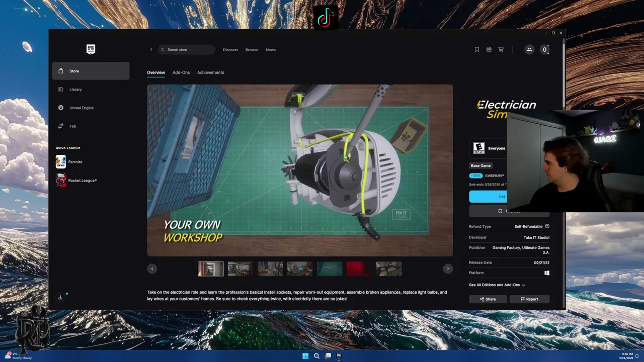Show previous thumbnails with left carousel arrow
This screenshot has height=362, width=644.
[152, 268]
